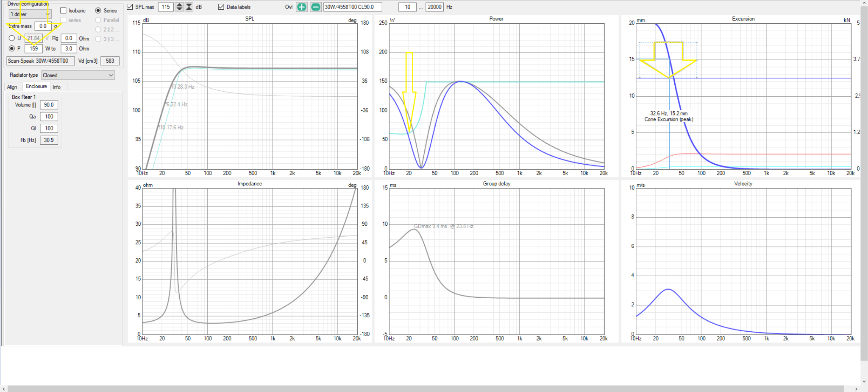Screen dimensions: 868x392
Task: Click the lower frequency limit field 10
Action: pos(407,7)
